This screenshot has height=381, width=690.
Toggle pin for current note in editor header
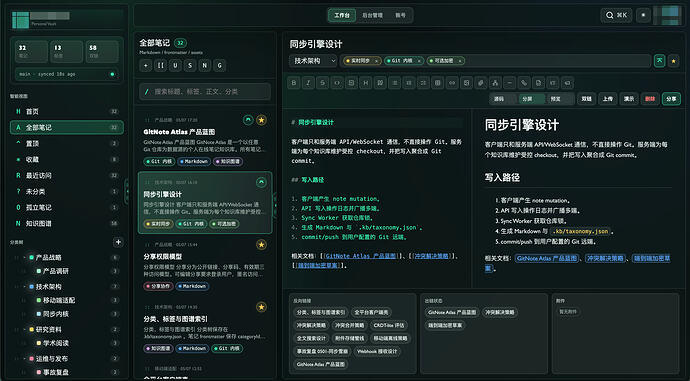tap(659, 61)
